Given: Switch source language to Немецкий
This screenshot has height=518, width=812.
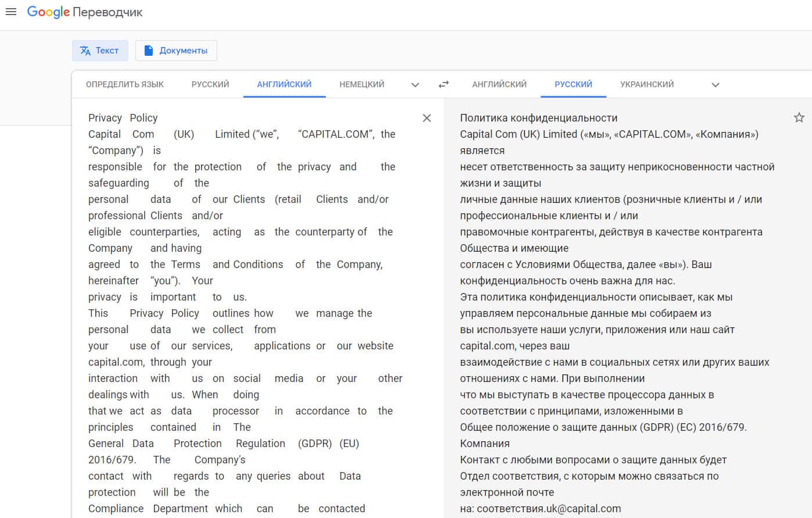Looking at the screenshot, I should point(362,84).
